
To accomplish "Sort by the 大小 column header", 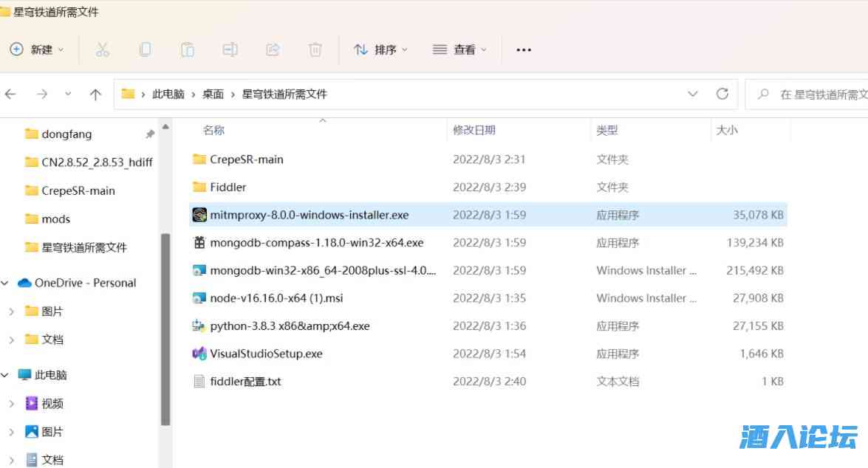I will click(727, 130).
